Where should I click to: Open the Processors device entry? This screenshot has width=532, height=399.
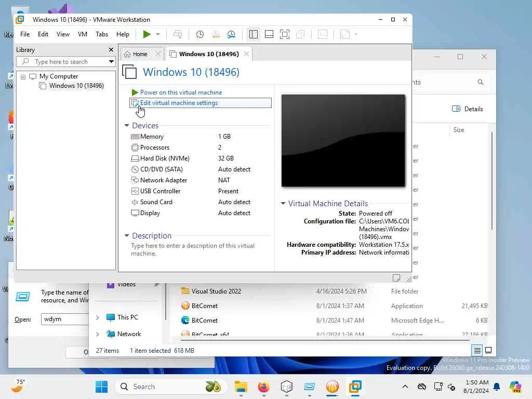click(154, 148)
